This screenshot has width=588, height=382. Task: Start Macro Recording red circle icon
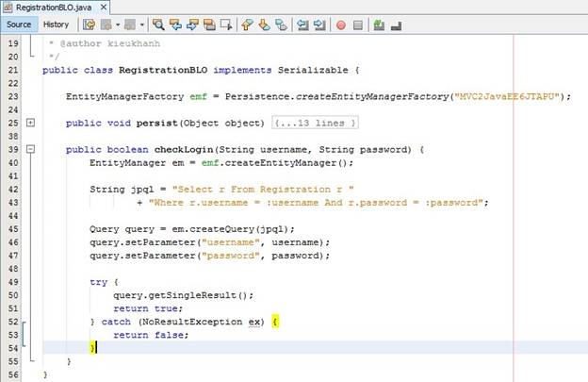click(x=341, y=25)
